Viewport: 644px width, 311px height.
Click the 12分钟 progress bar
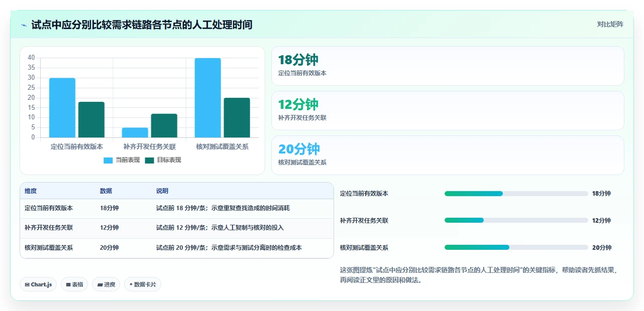[x=516, y=220]
